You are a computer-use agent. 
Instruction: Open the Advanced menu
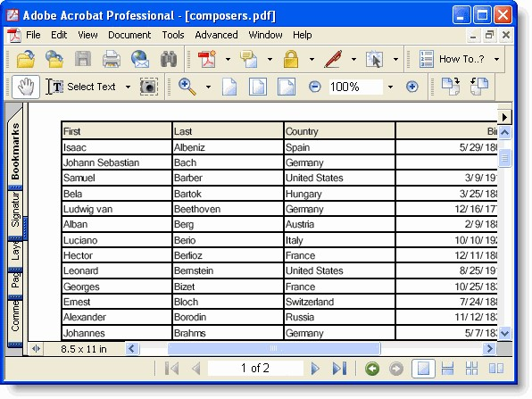(x=216, y=35)
